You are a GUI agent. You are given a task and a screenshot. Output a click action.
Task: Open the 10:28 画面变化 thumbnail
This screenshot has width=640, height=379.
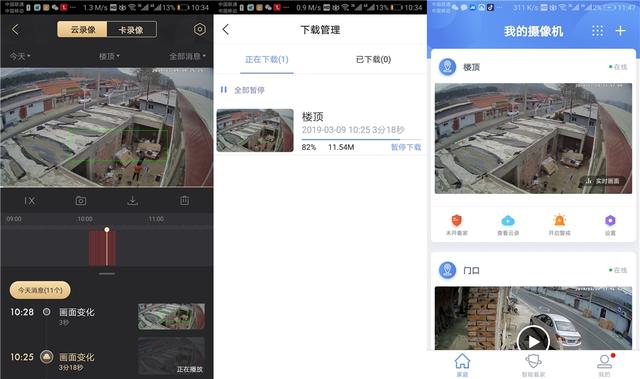[171, 316]
